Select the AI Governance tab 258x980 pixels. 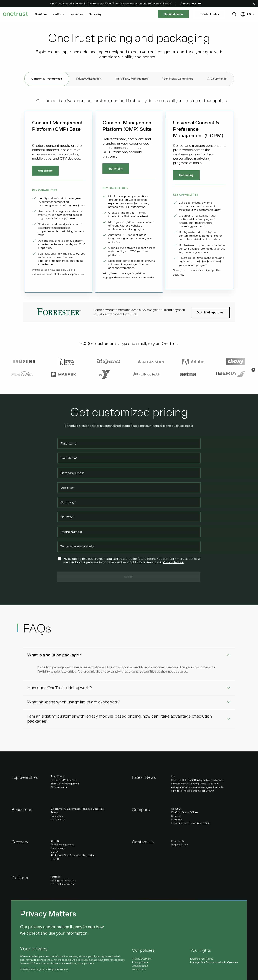tap(217, 79)
